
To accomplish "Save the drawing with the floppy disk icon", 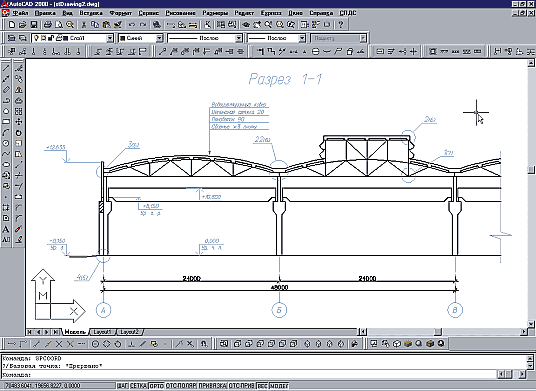I will [34, 25].
